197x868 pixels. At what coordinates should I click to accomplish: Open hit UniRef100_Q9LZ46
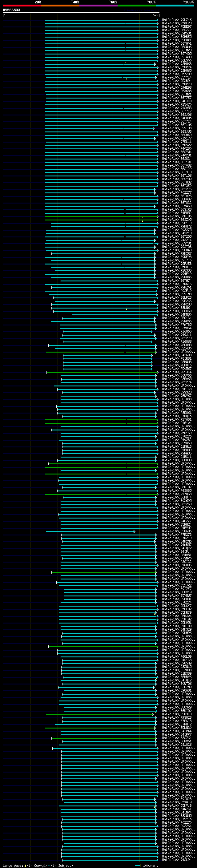tap(177, 20)
